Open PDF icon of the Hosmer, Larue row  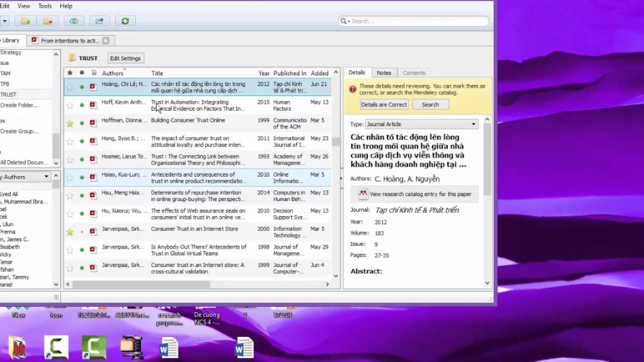point(93,159)
